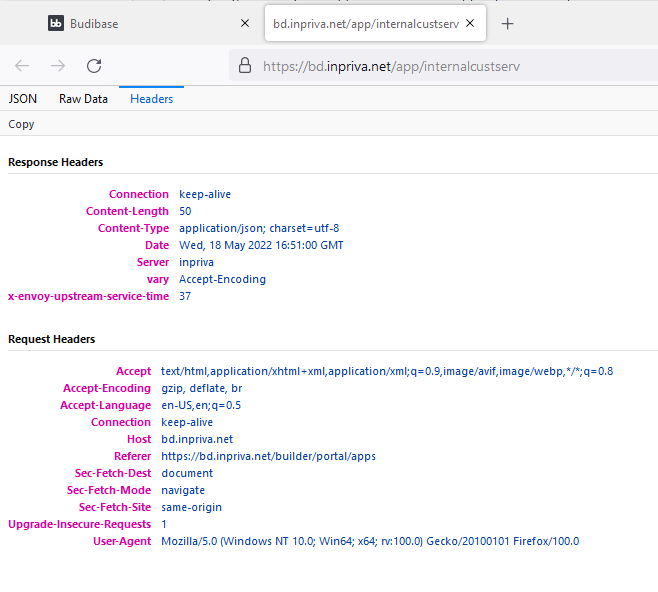Click the Content-Type header name
Viewport: 658px width, 592px height.
133,228
